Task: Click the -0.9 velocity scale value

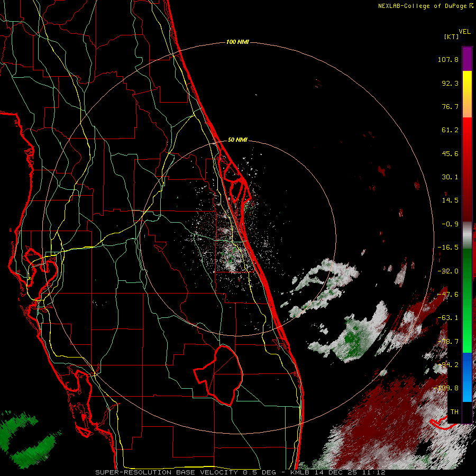Action: click(450, 224)
